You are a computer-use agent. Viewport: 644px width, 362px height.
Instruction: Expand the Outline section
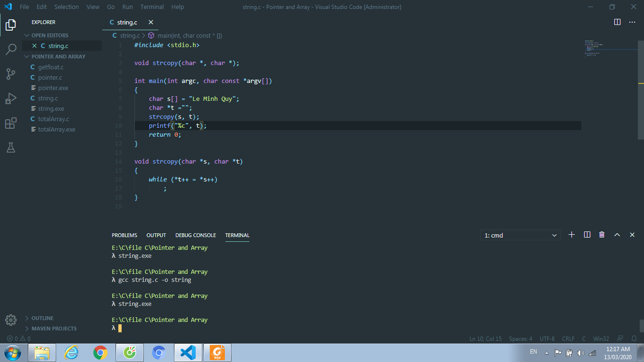pos(42,318)
